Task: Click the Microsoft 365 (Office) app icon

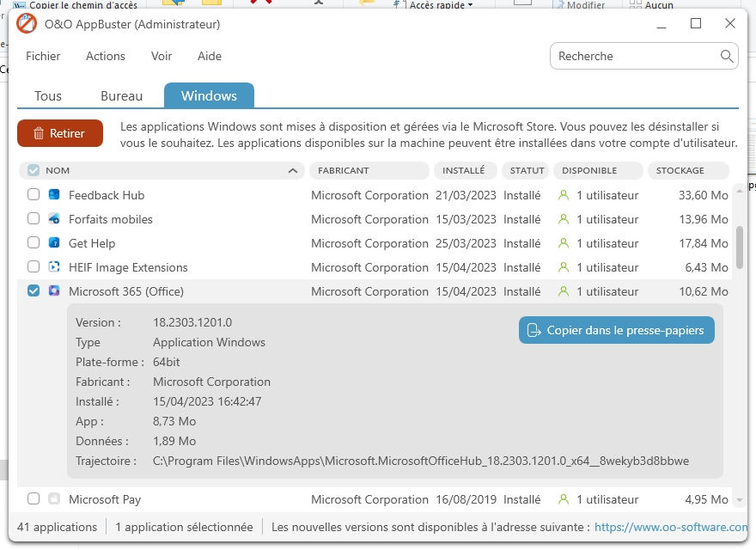Action: click(x=54, y=291)
